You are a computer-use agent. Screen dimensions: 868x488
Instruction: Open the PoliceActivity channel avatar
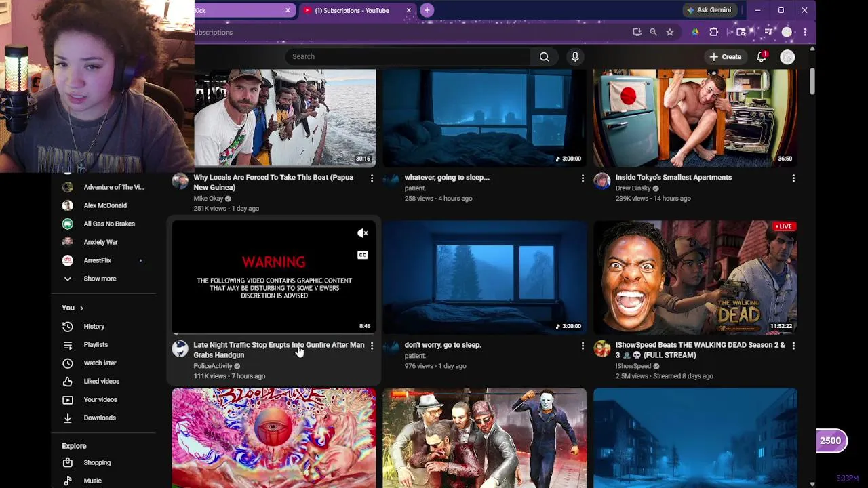pyautogui.click(x=180, y=348)
